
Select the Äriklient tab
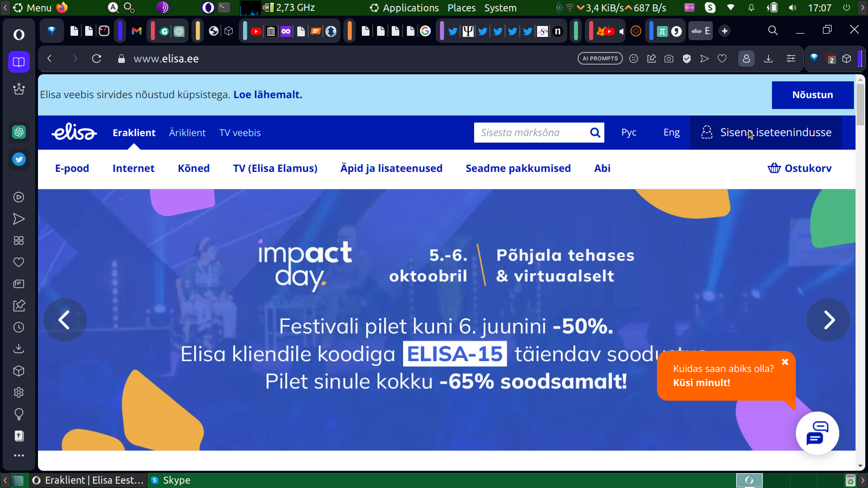187,133
